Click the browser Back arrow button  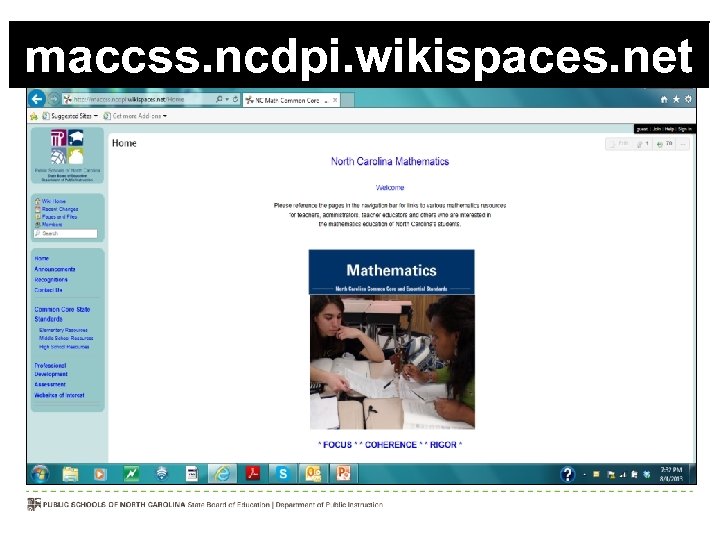(x=37, y=99)
